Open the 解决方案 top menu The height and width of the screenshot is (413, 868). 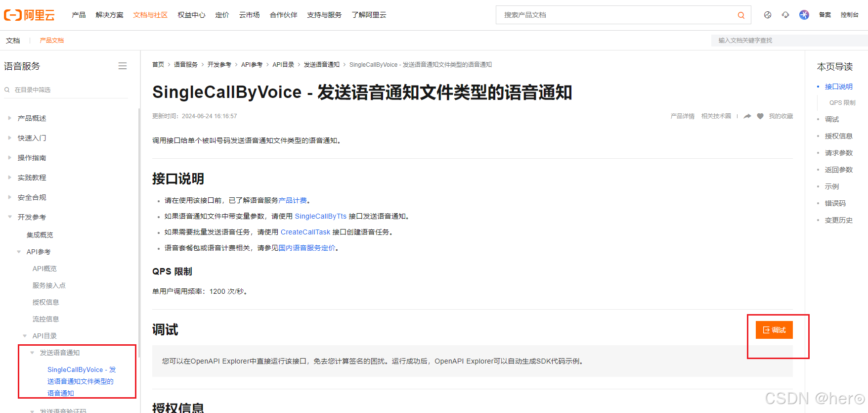coord(110,15)
